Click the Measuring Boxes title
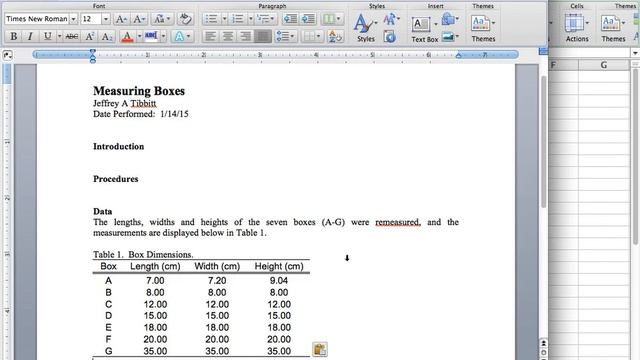 pos(139,91)
